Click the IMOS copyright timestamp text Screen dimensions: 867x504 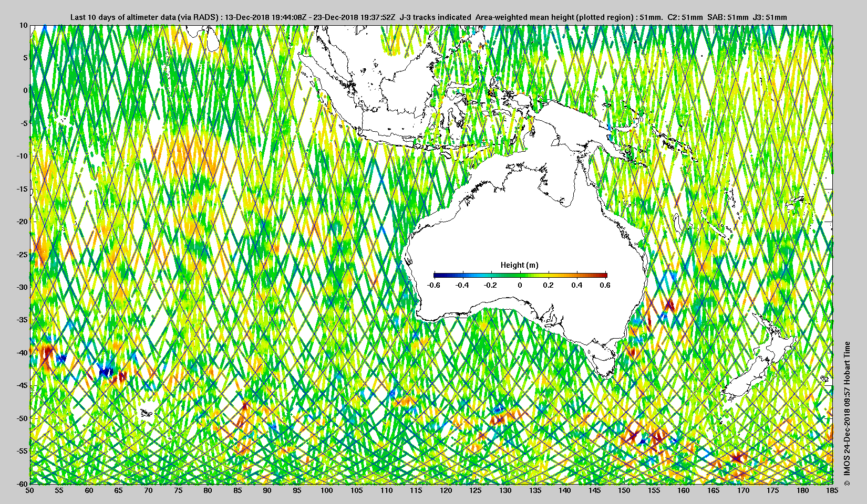pos(847,414)
